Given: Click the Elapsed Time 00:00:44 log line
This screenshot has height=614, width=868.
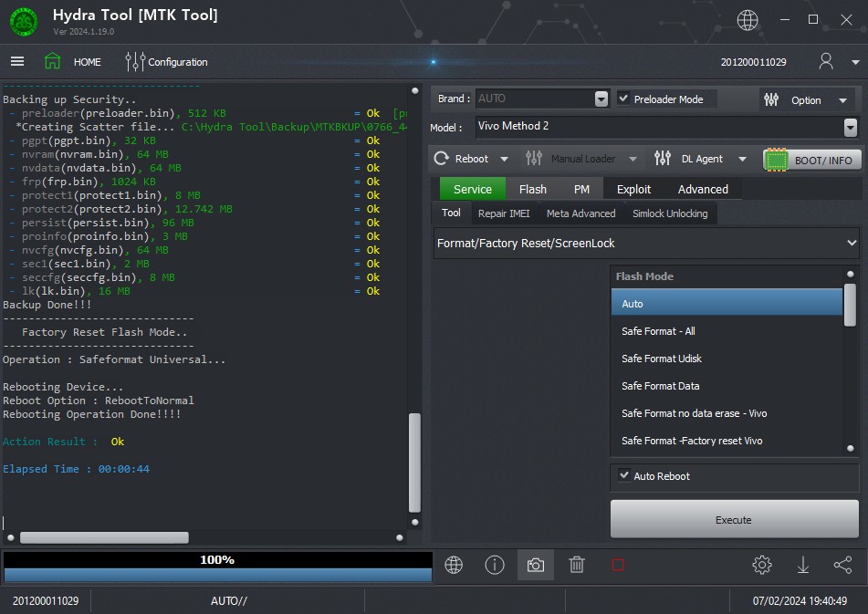Looking at the screenshot, I should [x=77, y=469].
